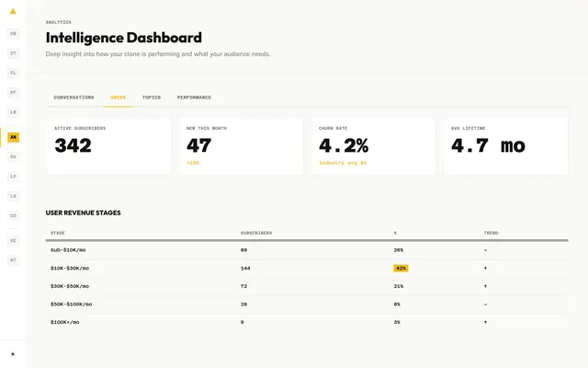Switch to the Conversations tab
The image size is (588, 368).
point(73,98)
